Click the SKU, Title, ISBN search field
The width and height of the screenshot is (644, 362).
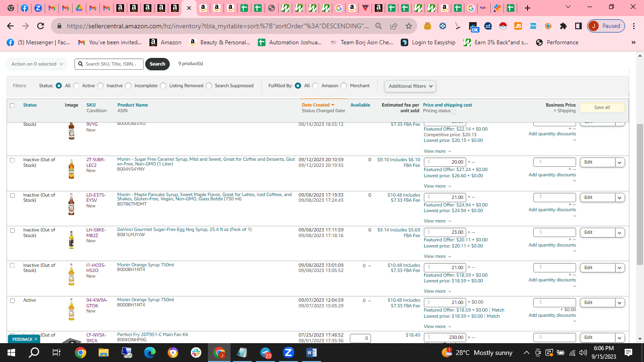109,64
